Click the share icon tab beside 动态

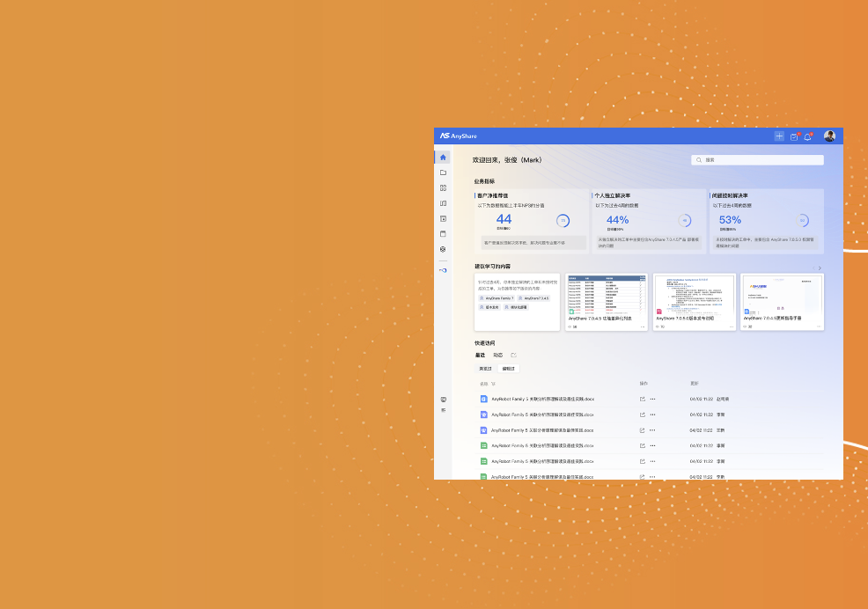514,355
